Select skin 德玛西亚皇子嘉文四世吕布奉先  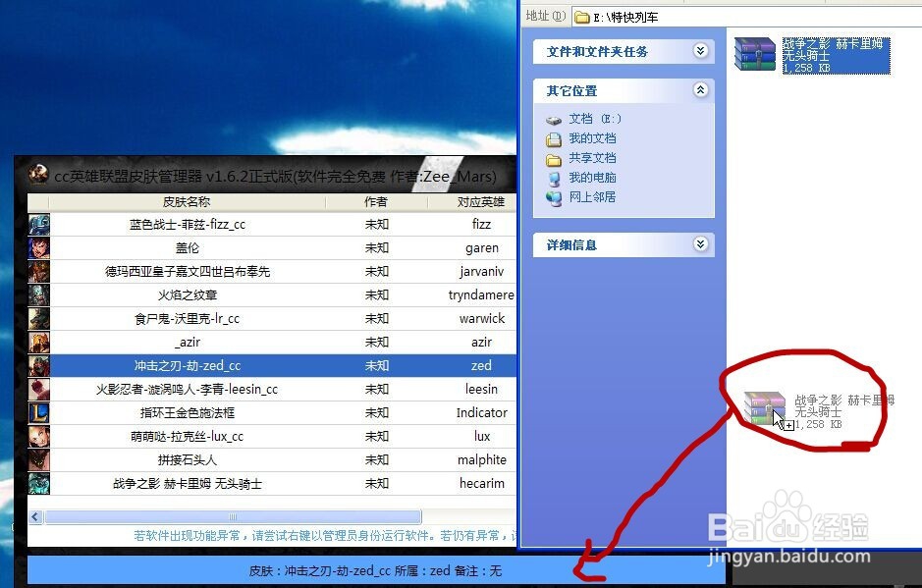(x=187, y=272)
